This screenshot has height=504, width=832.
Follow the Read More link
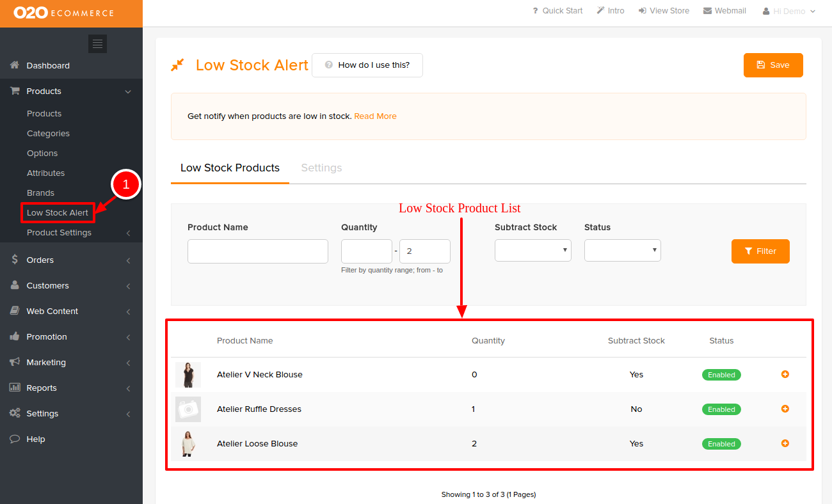375,116
